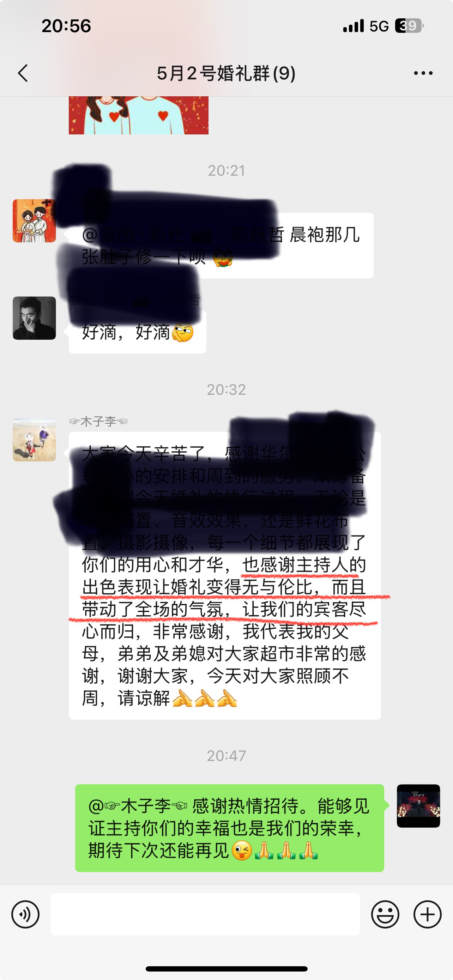Open 木子李's desert photo avatar
The image size is (453, 980).
34,440
